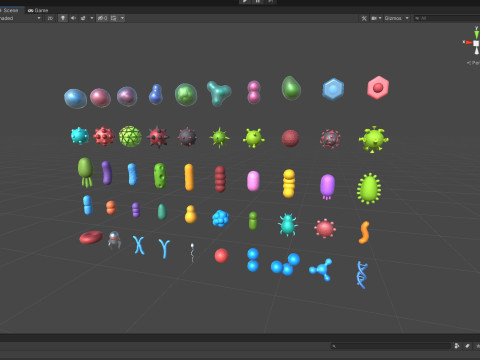480x360 pixels.
Task: Open the grid settings dropdown arrow
Action: point(122,18)
